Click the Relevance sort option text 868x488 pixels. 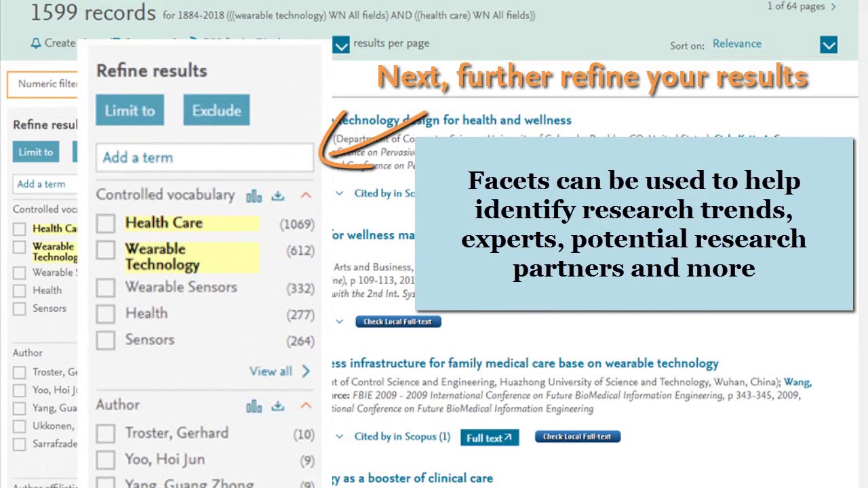(737, 44)
